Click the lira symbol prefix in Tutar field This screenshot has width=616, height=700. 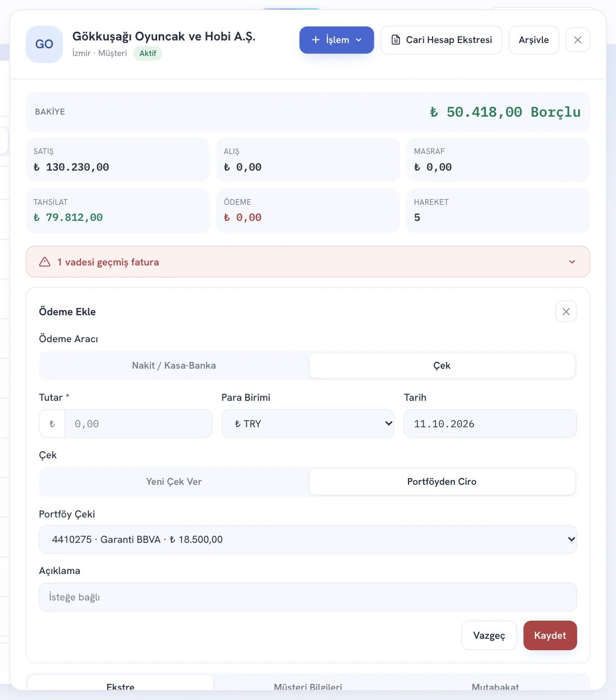click(x=52, y=424)
